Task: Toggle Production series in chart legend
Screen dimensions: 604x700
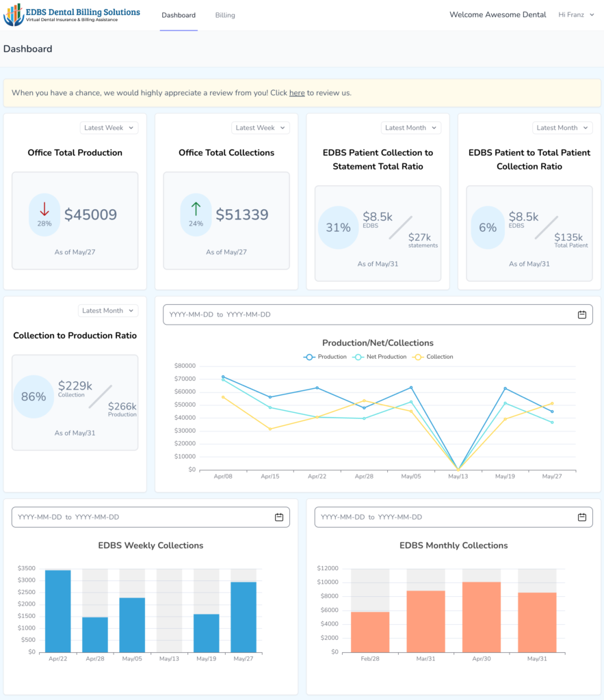Action: tap(325, 357)
